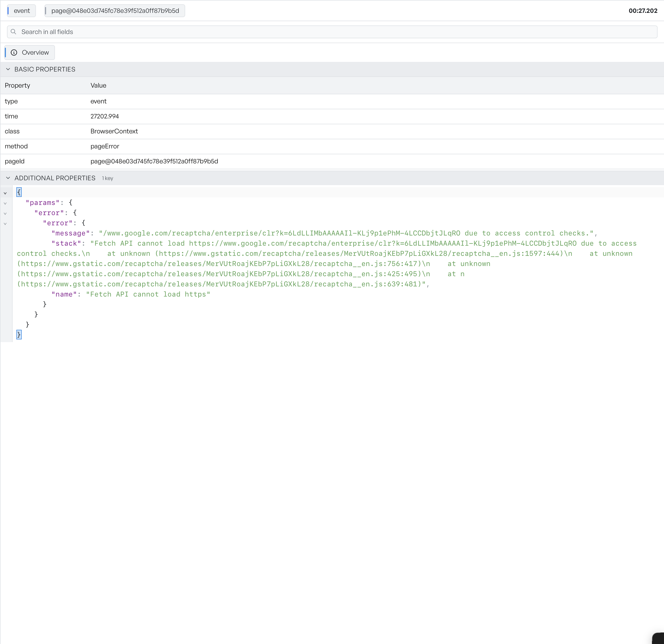Viewport: 664px width, 644px height.
Task: Fold the outer "error" JSON node
Action: [5, 214]
